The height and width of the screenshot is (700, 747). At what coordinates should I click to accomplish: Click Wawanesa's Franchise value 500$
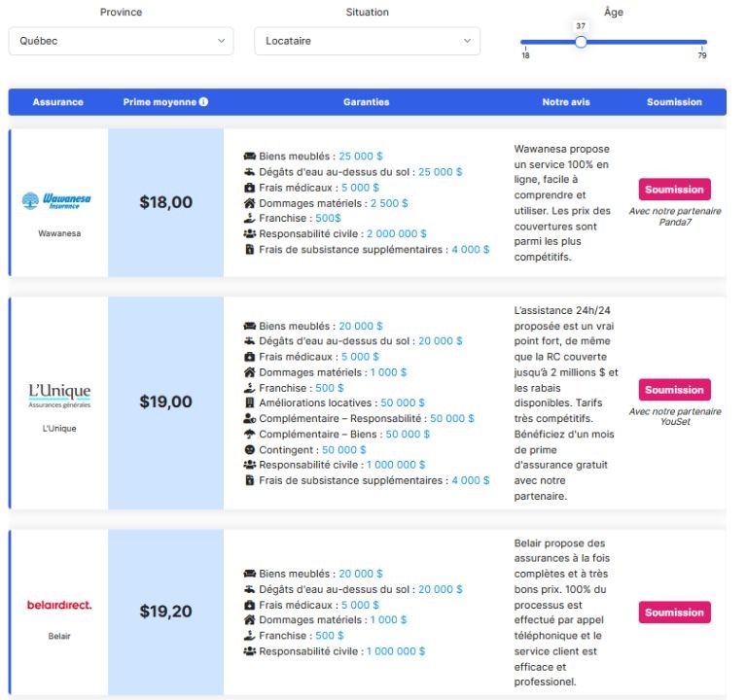point(328,218)
